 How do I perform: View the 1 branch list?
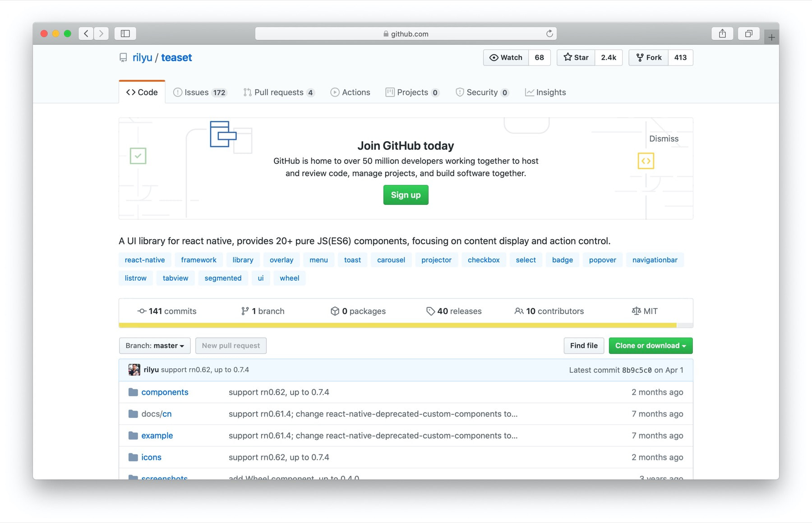click(263, 311)
